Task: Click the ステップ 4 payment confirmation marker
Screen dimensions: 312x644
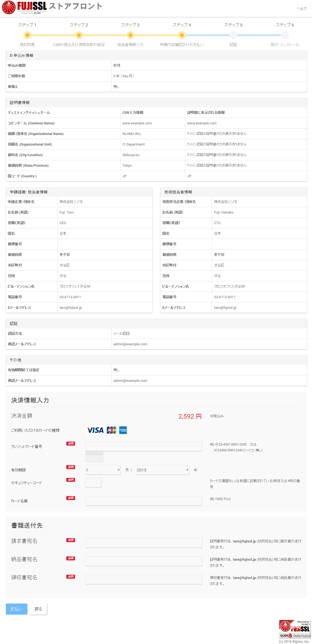Action: [x=182, y=35]
